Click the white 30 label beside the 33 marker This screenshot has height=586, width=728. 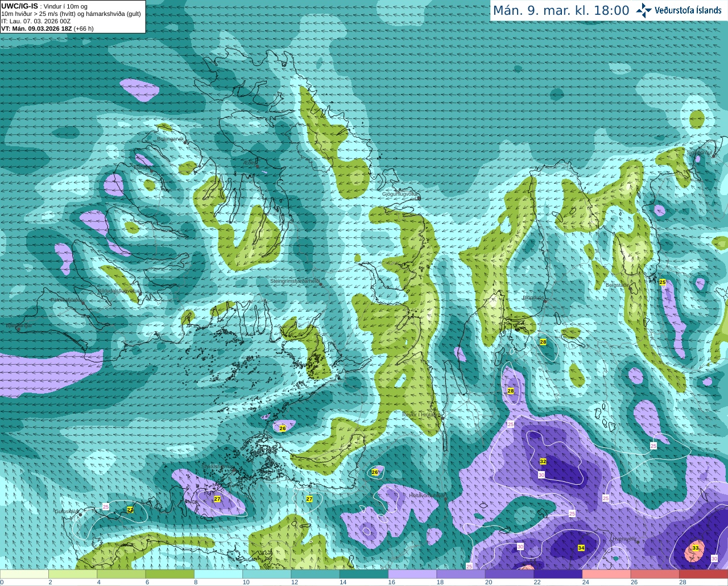click(714, 559)
